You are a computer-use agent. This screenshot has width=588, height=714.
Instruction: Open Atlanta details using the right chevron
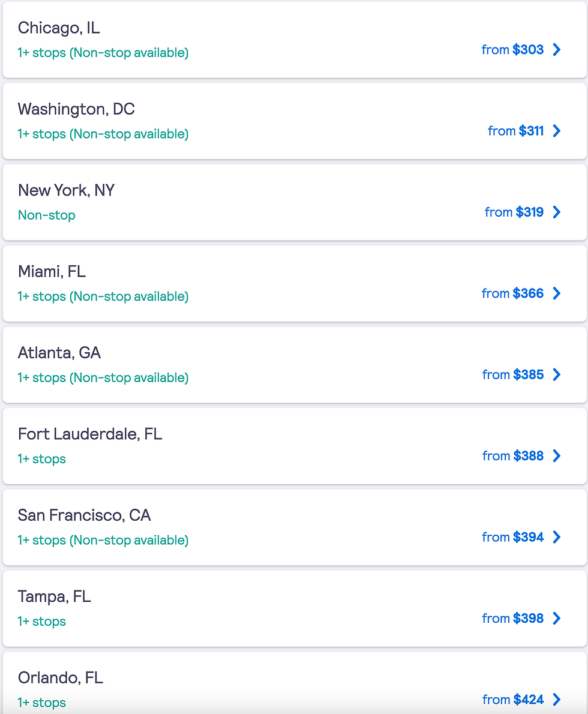[x=557, y=374]
